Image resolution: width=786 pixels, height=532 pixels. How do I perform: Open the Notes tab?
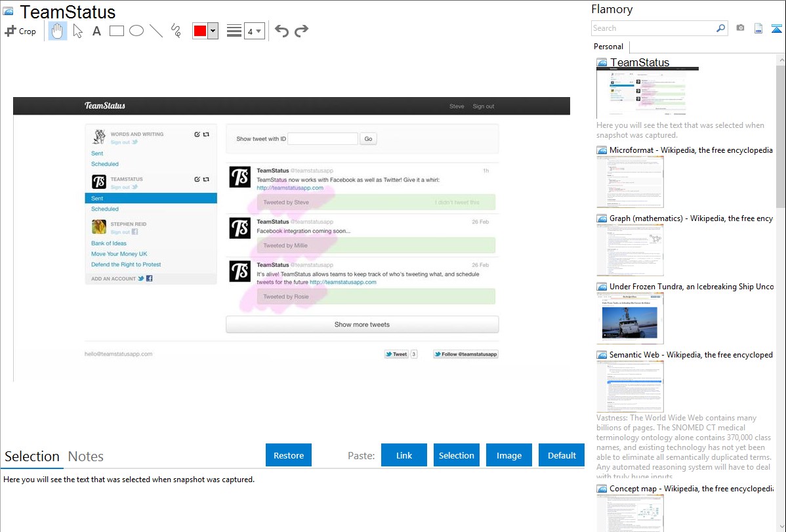point(86,457)
